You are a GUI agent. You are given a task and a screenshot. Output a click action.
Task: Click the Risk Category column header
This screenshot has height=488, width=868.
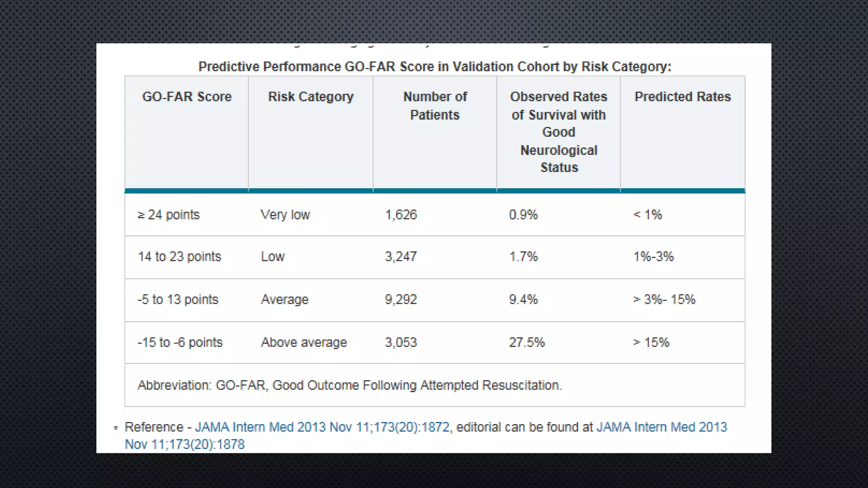(x=311, y=97)
